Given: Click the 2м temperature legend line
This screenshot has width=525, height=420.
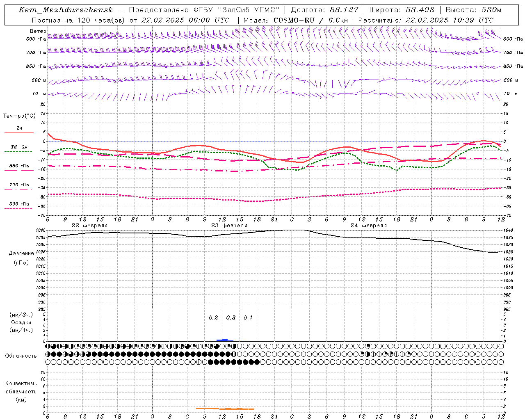Looking at the screenshot, I should 19,132.
